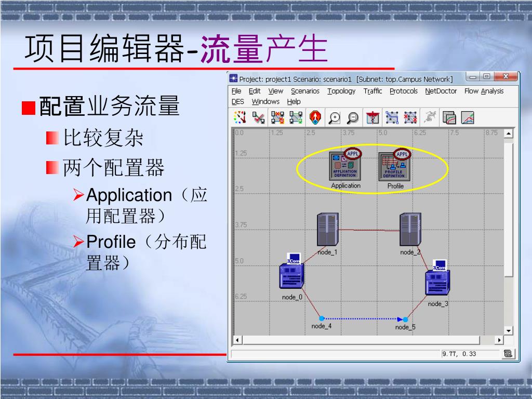
Task: Click the coordinates readout 9.77, 0.33
Action: (x=459, y=354)
